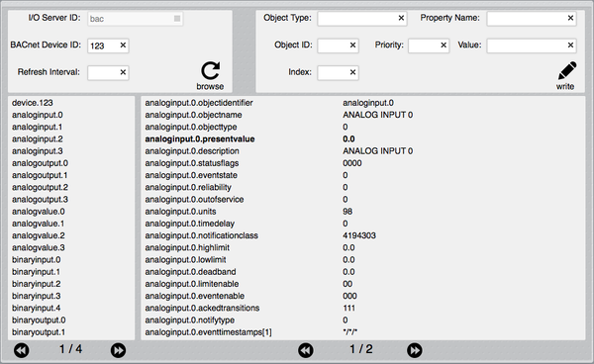Go to next page of object list
Image resolution: width=594 pixels, height=364 pixels.
coord(118,350)
